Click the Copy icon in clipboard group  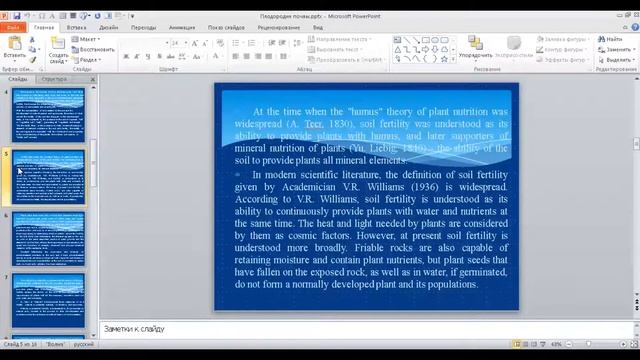click(x=32, y=49)
